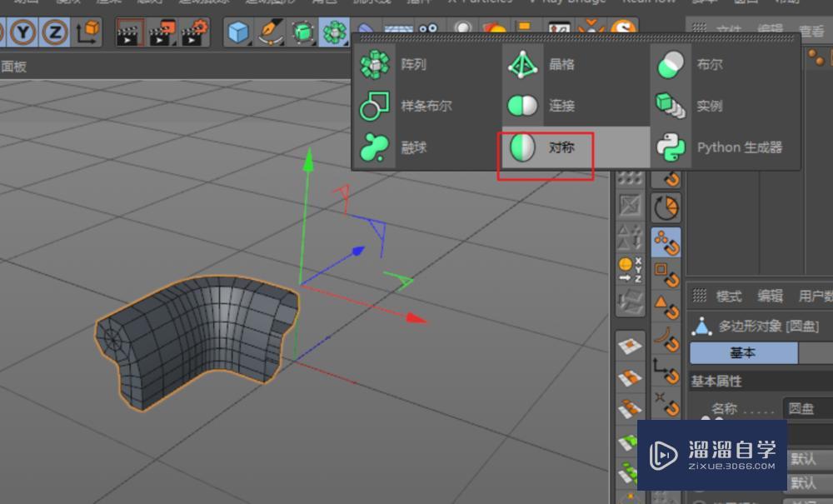Open attribute manager 模式 menu
The image size is (833, 504).
pos(728,296)
